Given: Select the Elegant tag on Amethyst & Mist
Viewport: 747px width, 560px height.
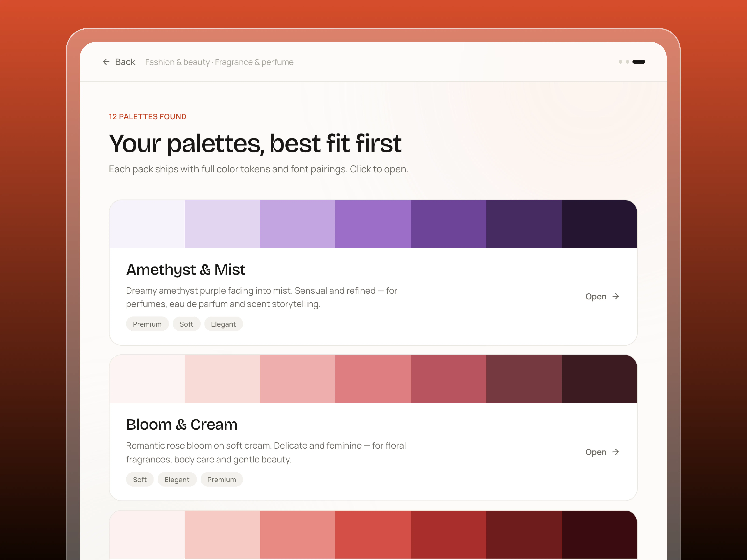Looking at the screenshot, I should pyautogui.click(x=224, y=324).
